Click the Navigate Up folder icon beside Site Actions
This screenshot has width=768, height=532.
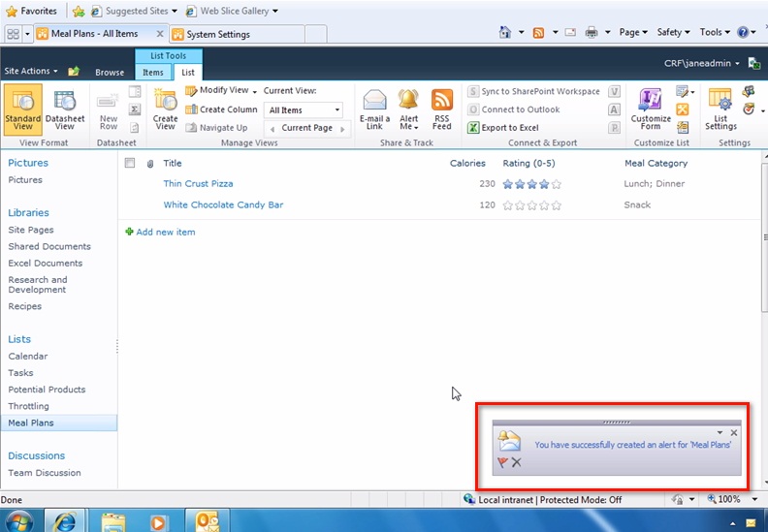[74, 72]
